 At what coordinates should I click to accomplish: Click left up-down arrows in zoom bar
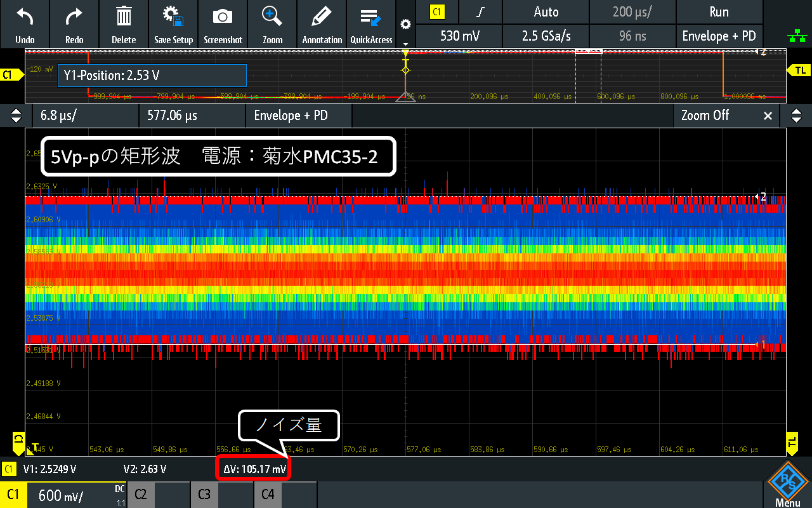pos(16,116)
